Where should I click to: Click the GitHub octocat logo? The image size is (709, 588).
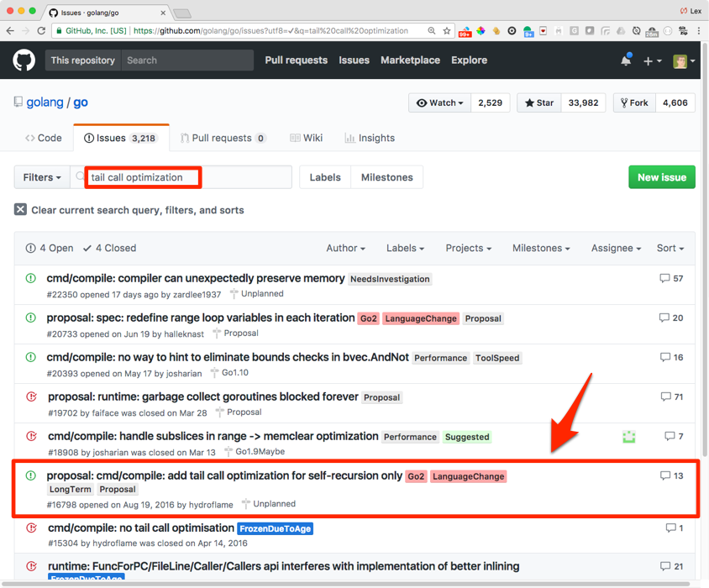(x=24, y=60)
